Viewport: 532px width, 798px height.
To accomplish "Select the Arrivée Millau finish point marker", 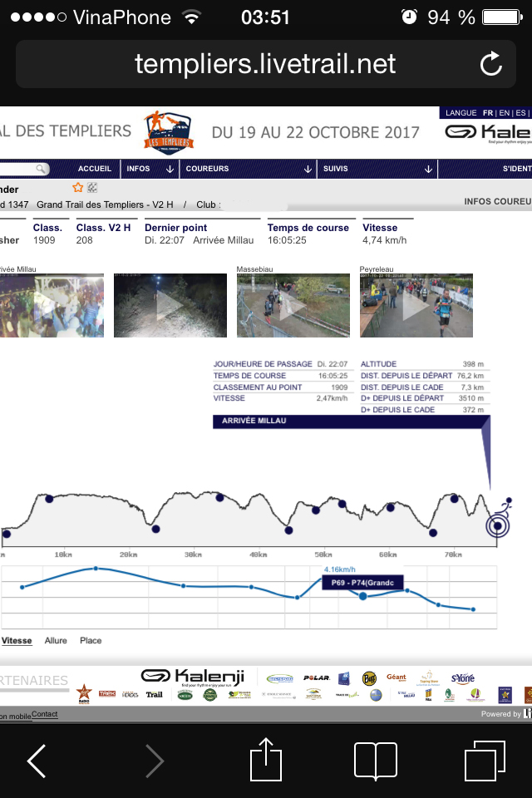I will pyautogui.click(x=497, y=525).
